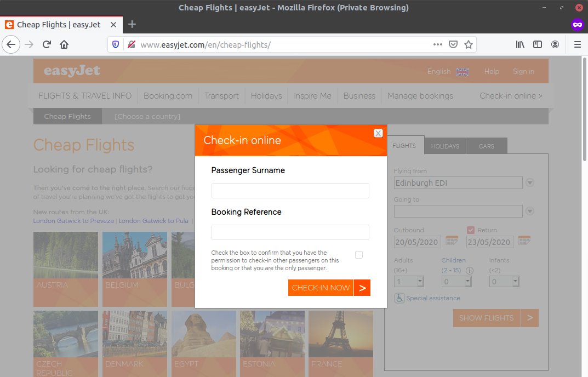Open London Gatwick to Preveza link
Viewport: 588px width, 377px height.
(73, 221)
